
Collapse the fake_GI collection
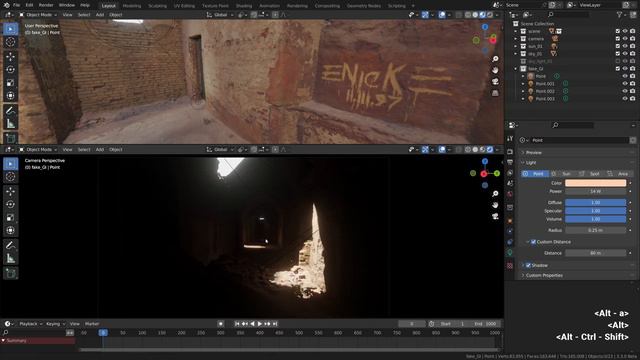tap(516, 69)
